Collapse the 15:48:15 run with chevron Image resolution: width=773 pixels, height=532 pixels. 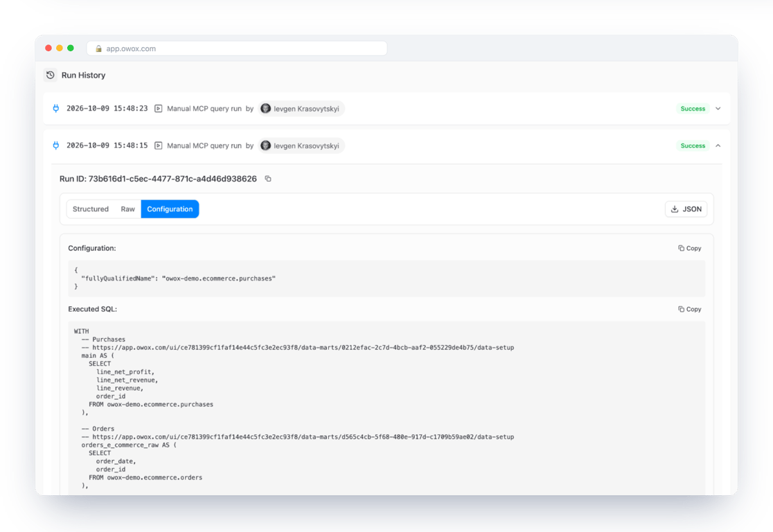718,145
